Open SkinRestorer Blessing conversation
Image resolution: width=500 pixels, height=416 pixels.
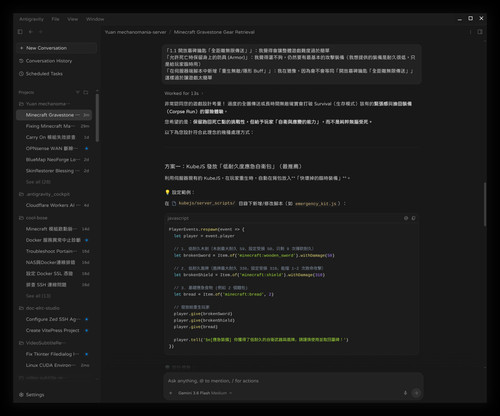[54, 171]
